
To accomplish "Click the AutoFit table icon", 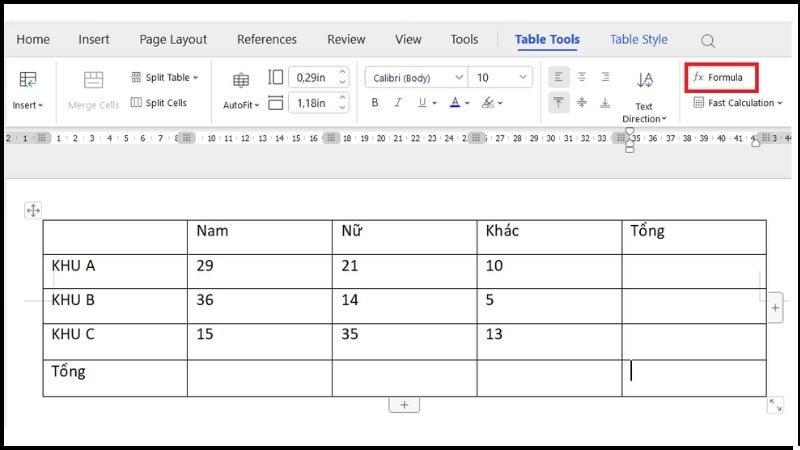I will coord(241,81).
